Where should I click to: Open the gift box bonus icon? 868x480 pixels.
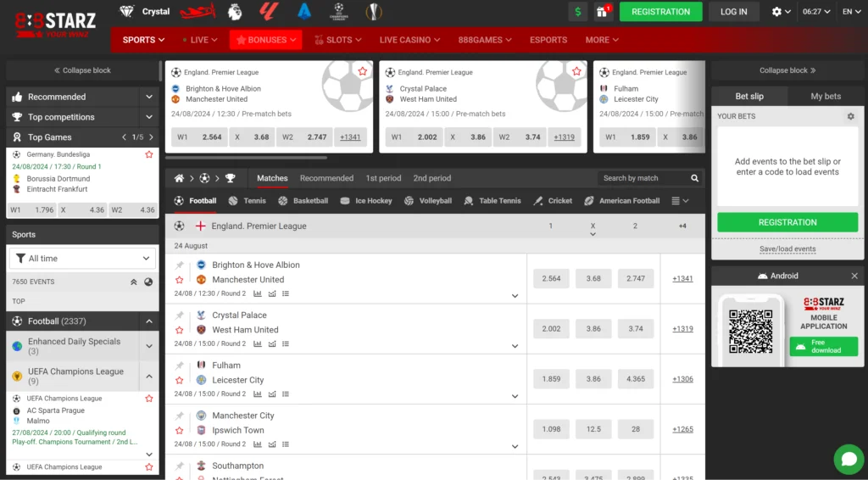click(603, 12)
